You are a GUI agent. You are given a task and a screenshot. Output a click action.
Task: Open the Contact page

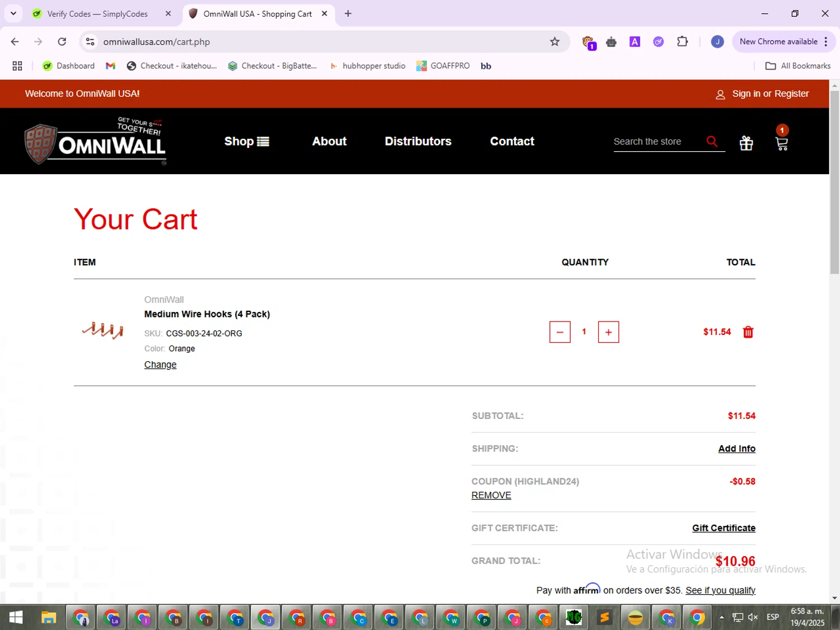point(512,141)
